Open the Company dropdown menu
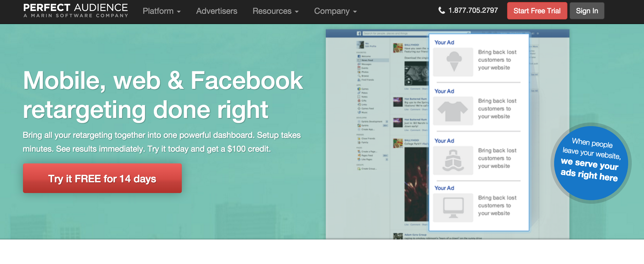The image size is (644, 264). [x=335, y=11]
